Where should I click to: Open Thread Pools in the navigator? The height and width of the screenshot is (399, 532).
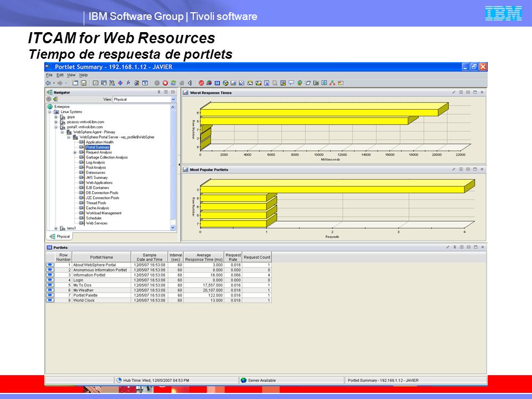point(96,203)
